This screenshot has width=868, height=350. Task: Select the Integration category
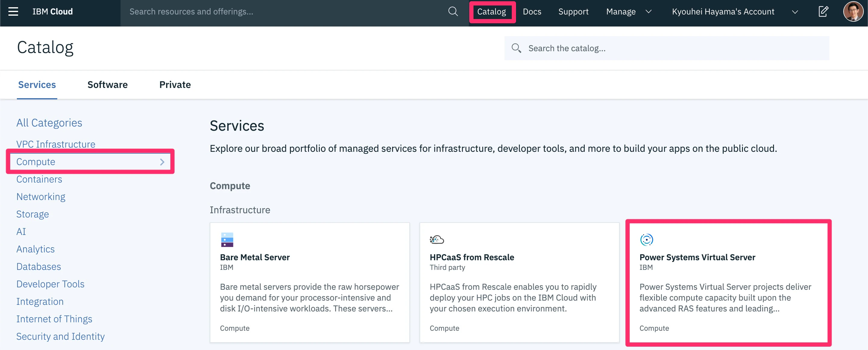coord(40,302)
